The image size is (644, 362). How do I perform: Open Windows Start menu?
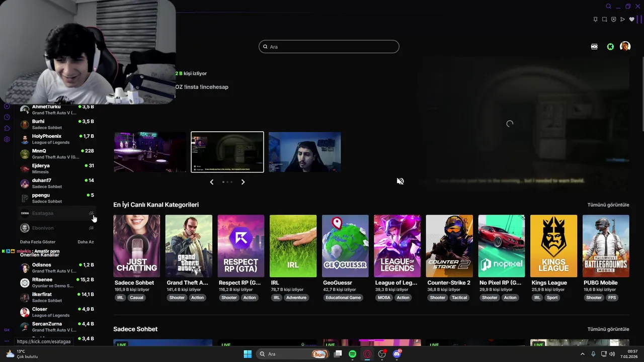[248, 354]
